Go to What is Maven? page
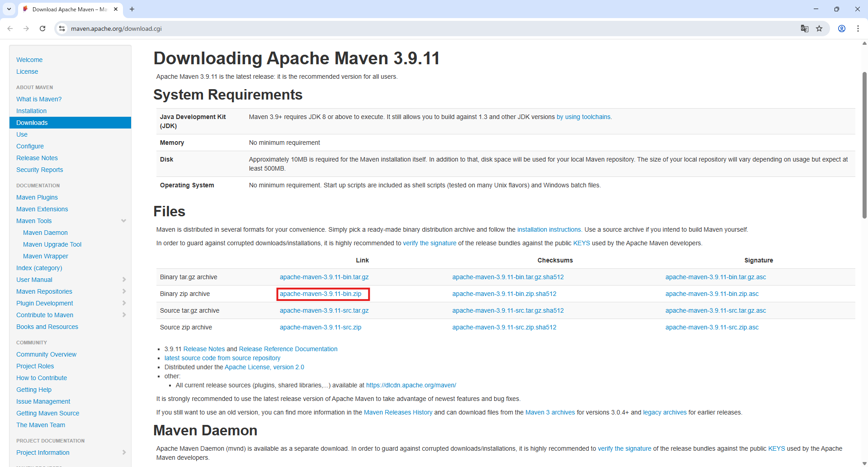Image resolution: width=868 pixels, height=467 pixels. tap(39, 99)
